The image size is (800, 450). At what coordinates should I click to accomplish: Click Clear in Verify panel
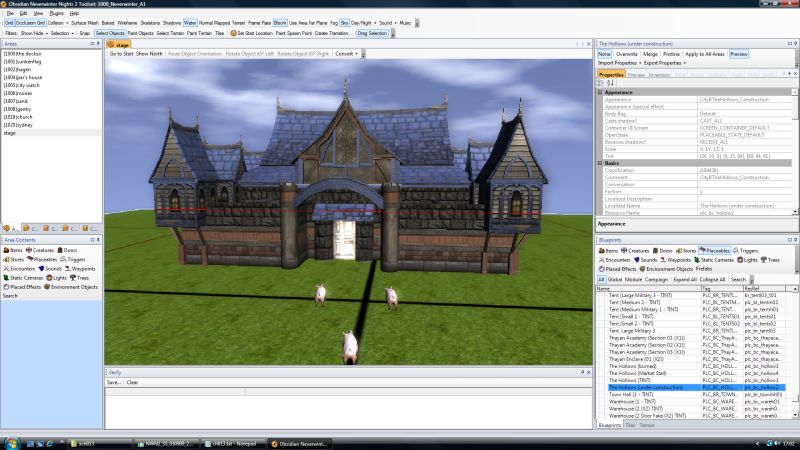(x=132, y=382)
